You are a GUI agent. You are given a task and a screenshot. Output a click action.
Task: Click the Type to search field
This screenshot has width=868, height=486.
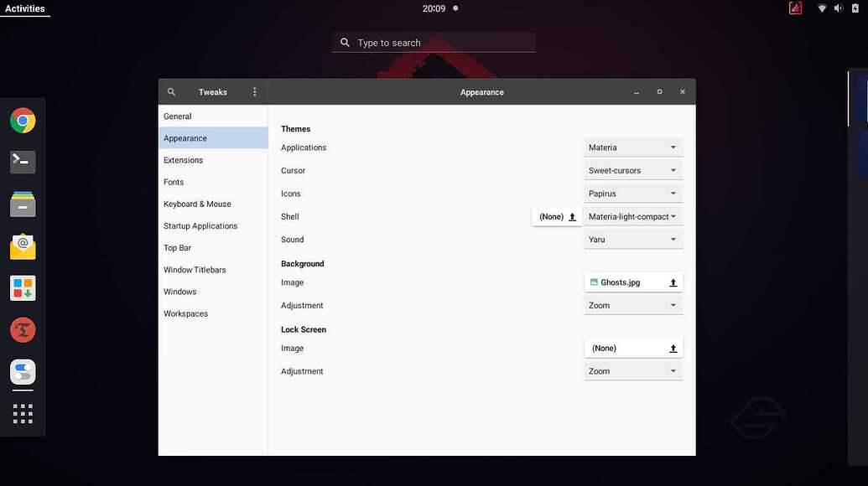(x=434, y=43)
